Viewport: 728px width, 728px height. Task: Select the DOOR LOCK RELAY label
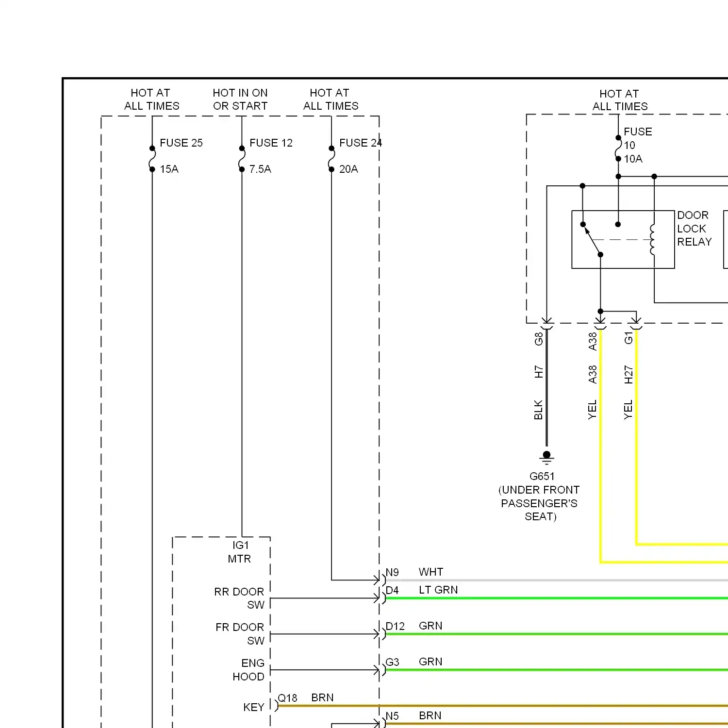pyautogui.click(x=695, y=228)
